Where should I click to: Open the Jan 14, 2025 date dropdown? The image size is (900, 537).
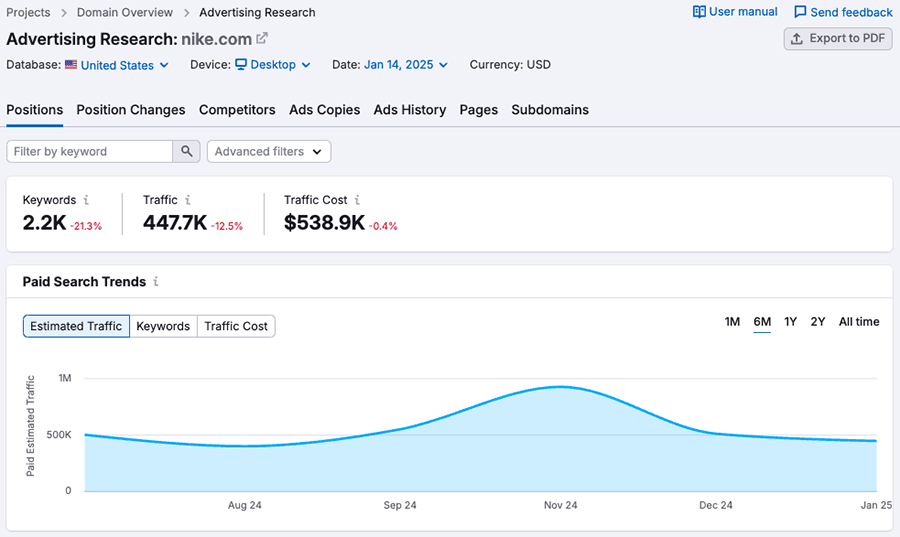click(406, 65)
